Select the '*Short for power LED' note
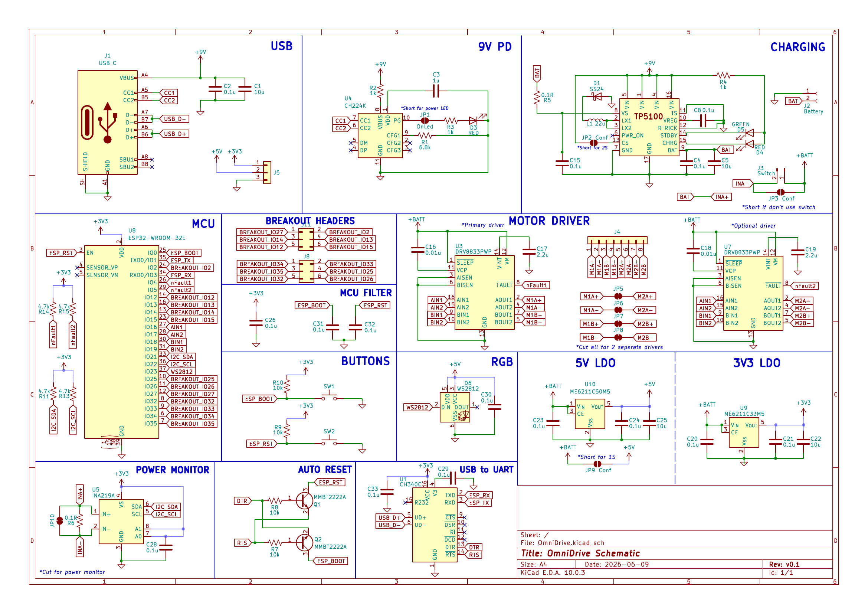This screenshot has width=868, height=614. [425, 108]
